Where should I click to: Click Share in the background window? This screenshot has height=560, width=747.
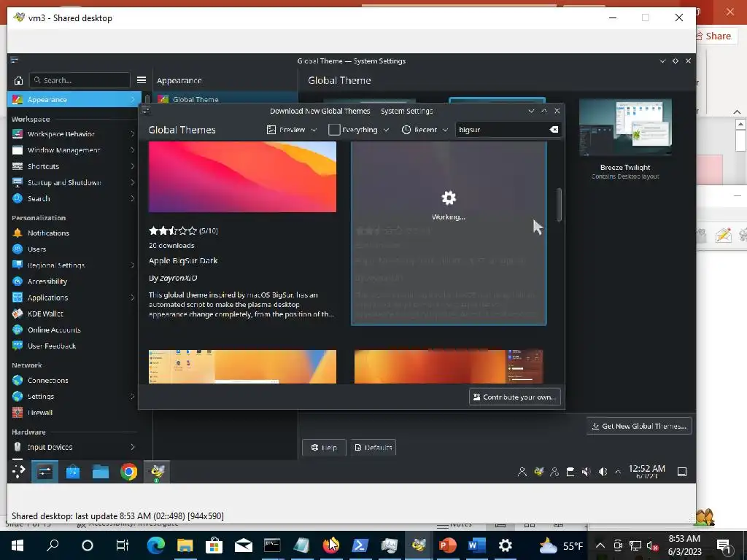713,36
